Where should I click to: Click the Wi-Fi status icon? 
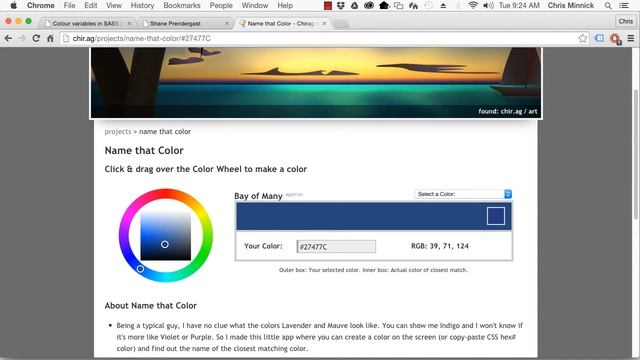pyautogui.click(x=473, y=5)
